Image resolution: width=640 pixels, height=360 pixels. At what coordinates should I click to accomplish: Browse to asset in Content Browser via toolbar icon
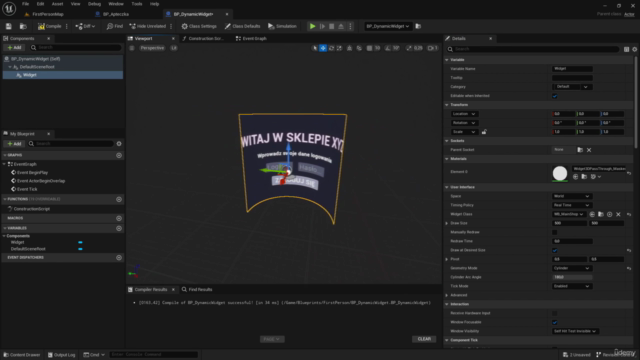point(23,26)
